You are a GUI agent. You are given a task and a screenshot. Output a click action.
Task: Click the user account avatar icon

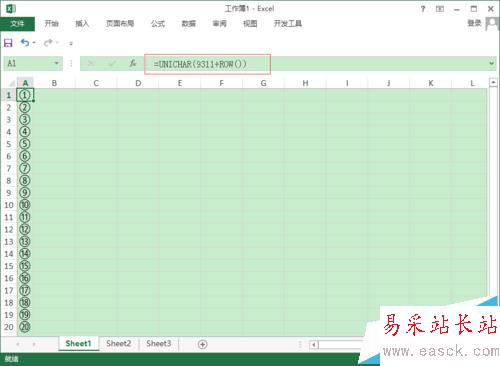tap(492, 24)
